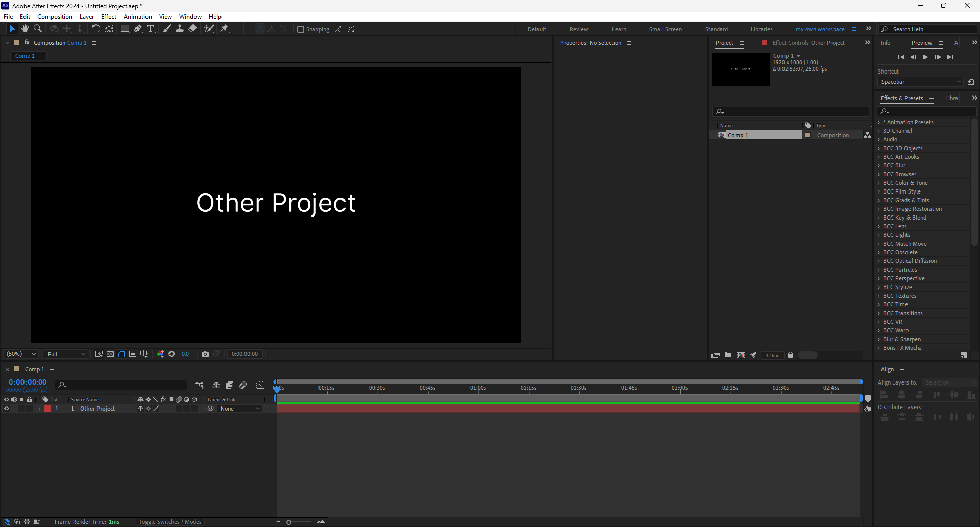Select the Puppet Pin tool
Screen dimensions: 980x527
coord(225,29)
